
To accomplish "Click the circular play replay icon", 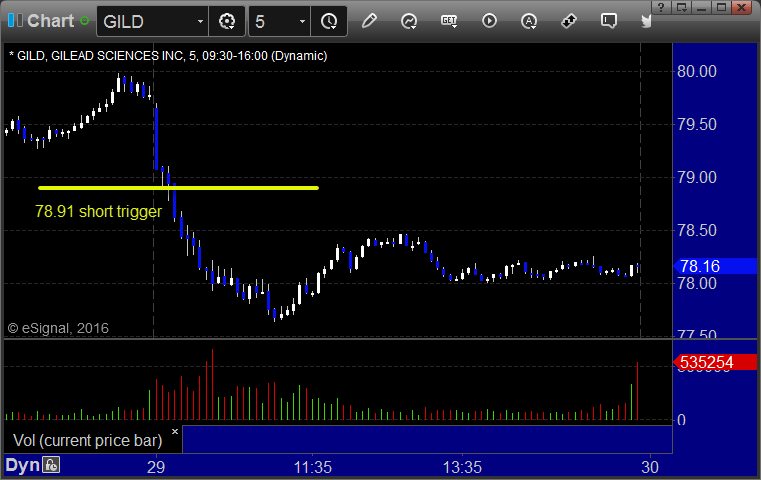I will 489,21.
